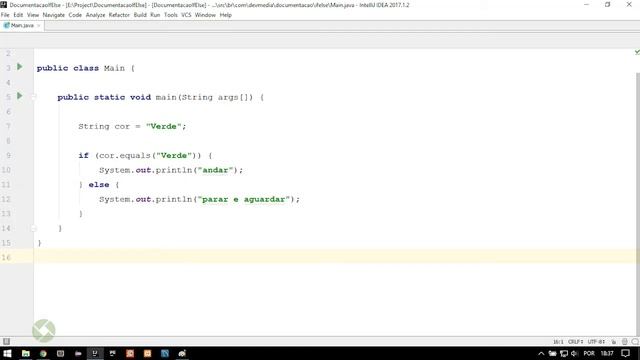Open the network icon in system tray
This screenshot has width=640, height=360.
click(x=564, y=353)
